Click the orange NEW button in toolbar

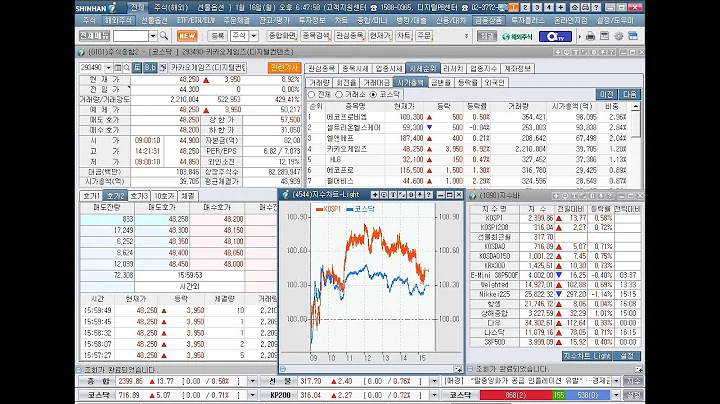point(187,36)
